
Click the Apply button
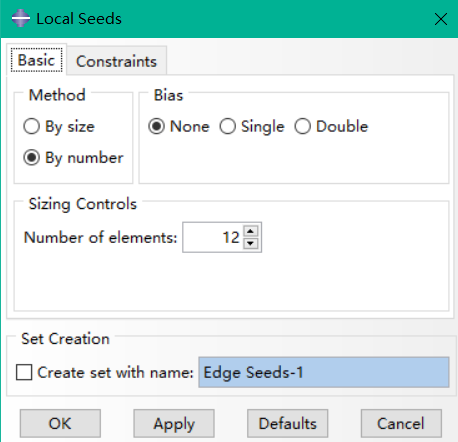[x=174, y=423]
